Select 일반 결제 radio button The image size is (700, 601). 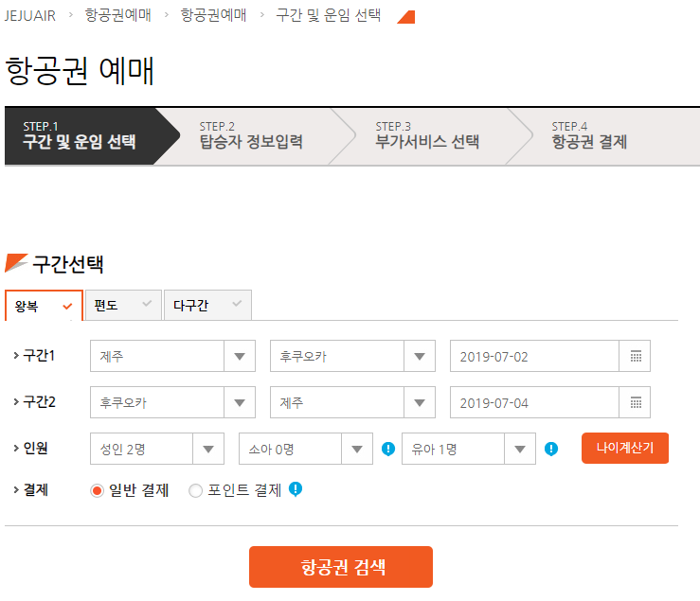(x=97, y=491)
